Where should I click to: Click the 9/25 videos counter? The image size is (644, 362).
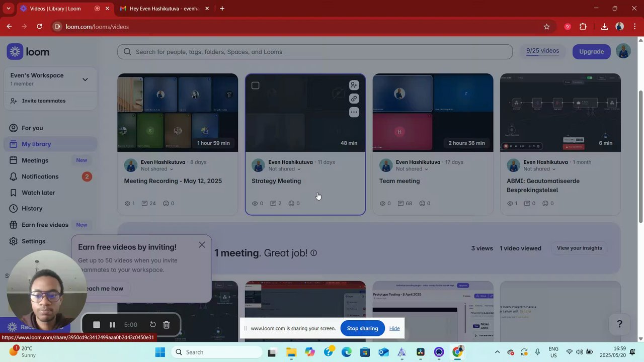click(542, 51)
